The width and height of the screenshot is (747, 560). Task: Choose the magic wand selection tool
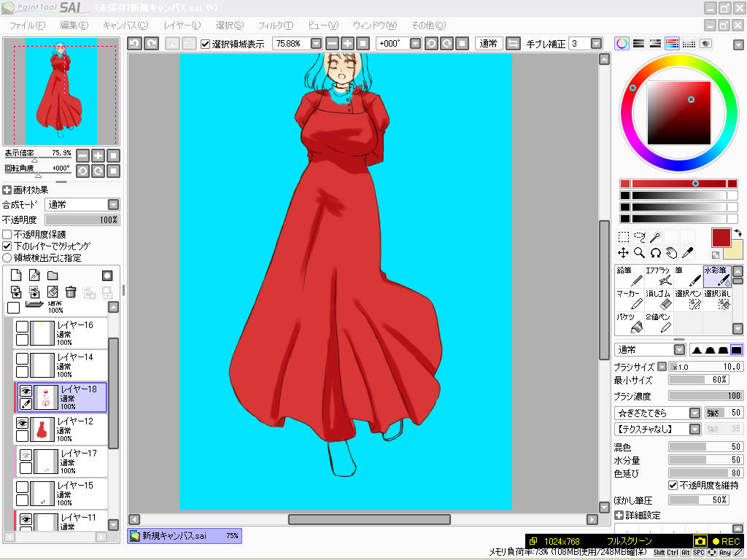coord(656,237)
